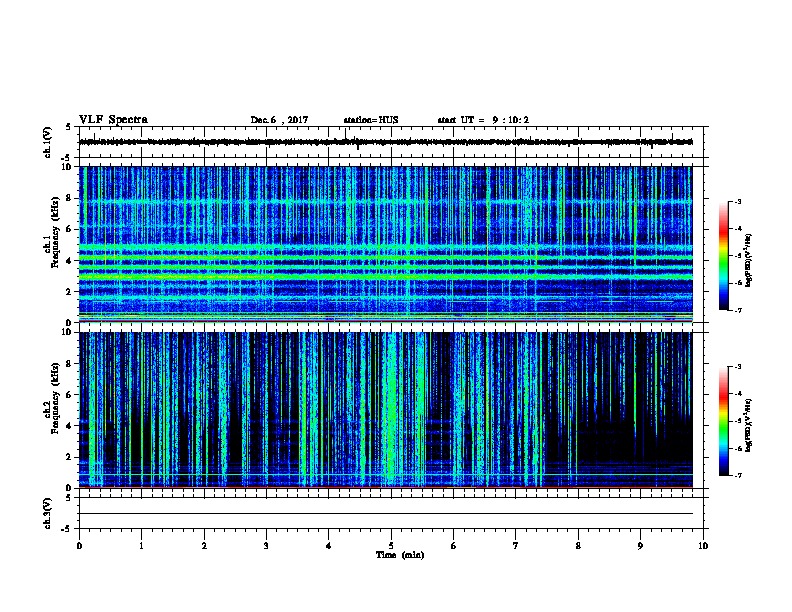Image resolution: width=792 pixels, height=612 pixels.
Task: Click the "station=HUS" header label
Action: click(x=371, y=120)
